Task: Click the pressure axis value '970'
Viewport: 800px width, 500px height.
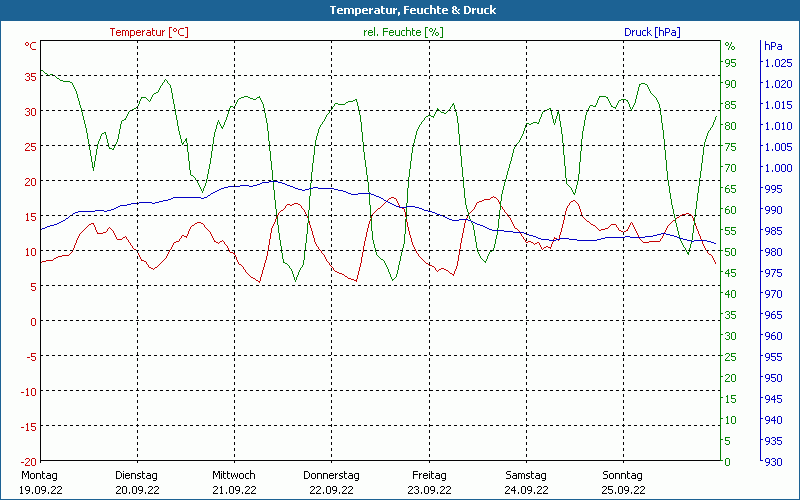Action: pyautogui.click(x=773, y=294)
